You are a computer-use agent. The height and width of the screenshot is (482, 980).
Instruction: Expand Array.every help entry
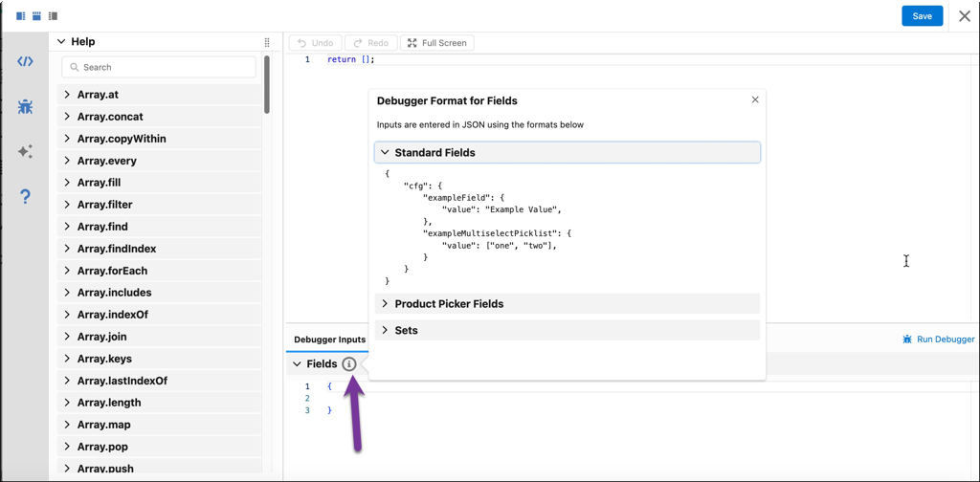[159, 161]
